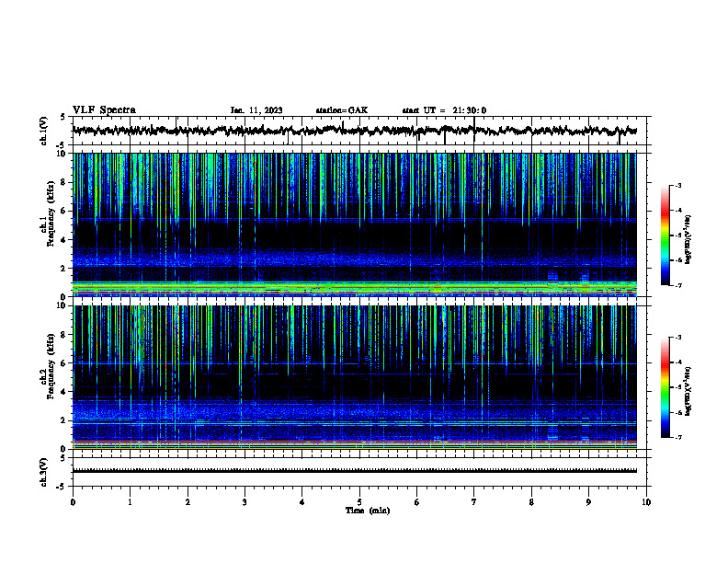Select the 7 minute tick label on time axis
This screenshot has height=563, width=728.
point(474,502)
